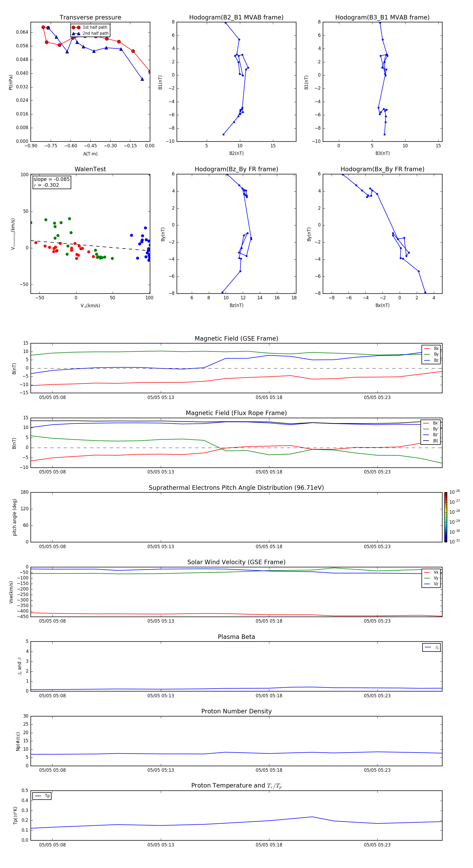Click the 'slope = -0.085' annotation

click(52, 179)
